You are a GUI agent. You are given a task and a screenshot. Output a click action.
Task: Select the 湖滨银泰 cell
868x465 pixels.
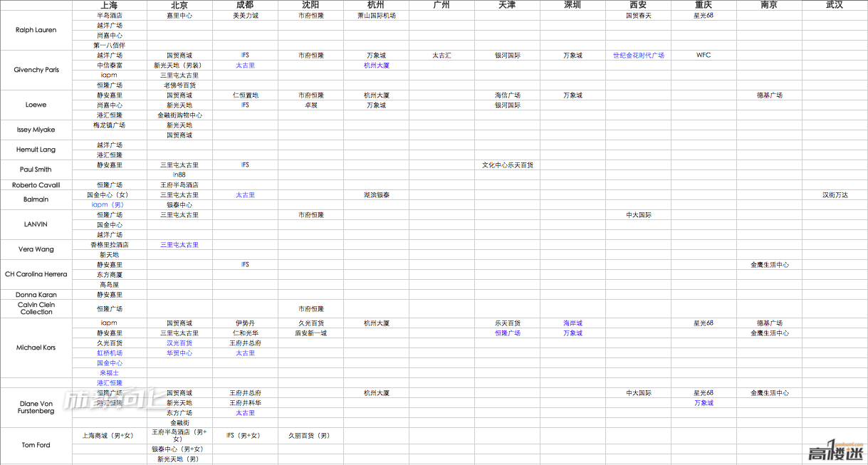point(376,194)
